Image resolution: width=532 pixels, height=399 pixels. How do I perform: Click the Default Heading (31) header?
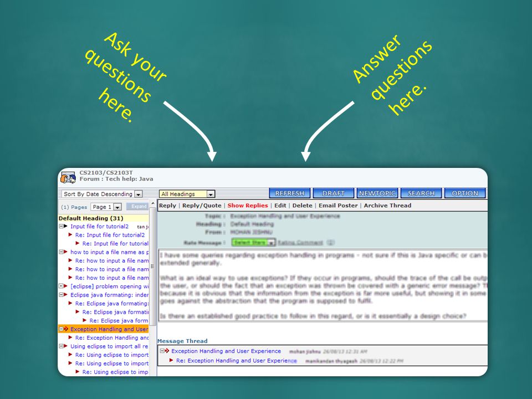tap(104, 218)
